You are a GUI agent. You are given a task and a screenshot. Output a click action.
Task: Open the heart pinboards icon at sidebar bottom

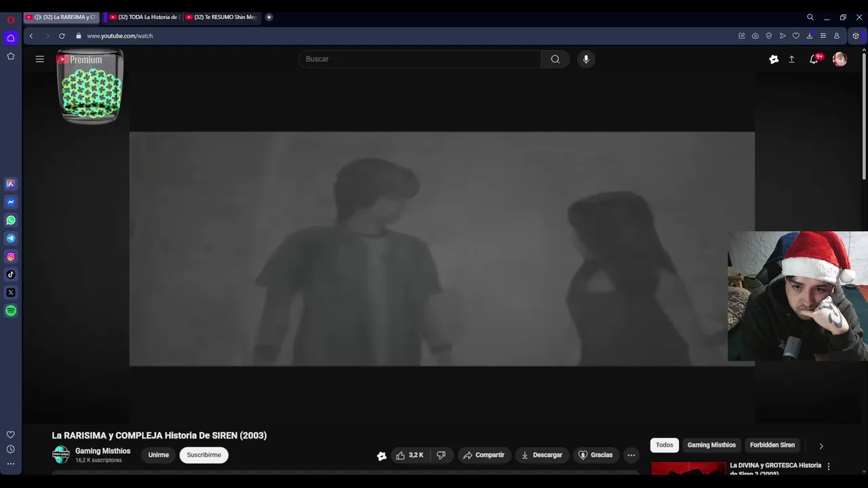coord(11,434)
